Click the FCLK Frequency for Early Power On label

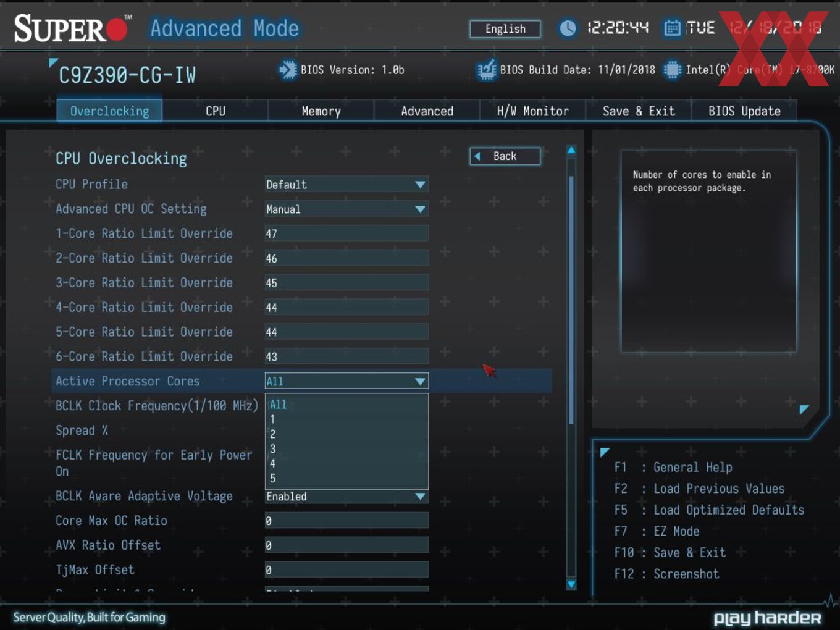[x=154, y=463]
